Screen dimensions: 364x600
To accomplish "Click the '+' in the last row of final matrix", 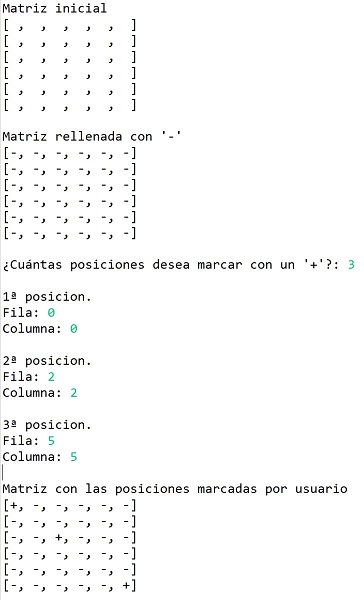I will tap(126, 585).
